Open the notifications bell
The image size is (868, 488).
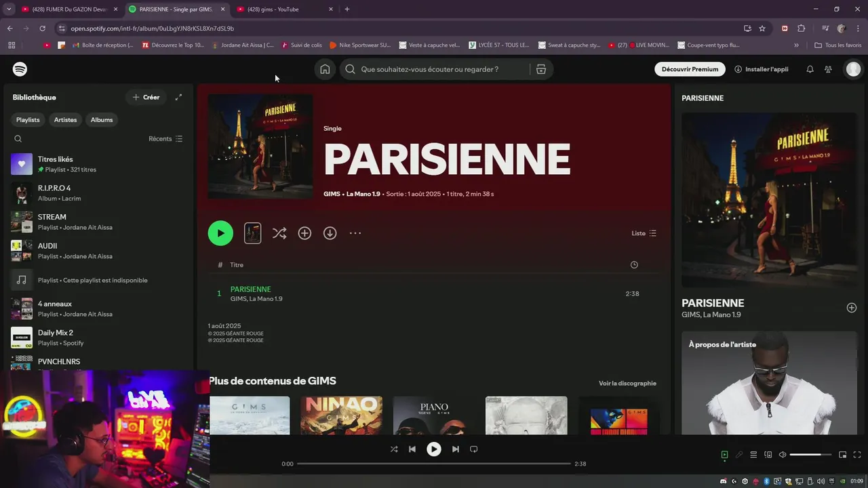[x=810, y=69]
